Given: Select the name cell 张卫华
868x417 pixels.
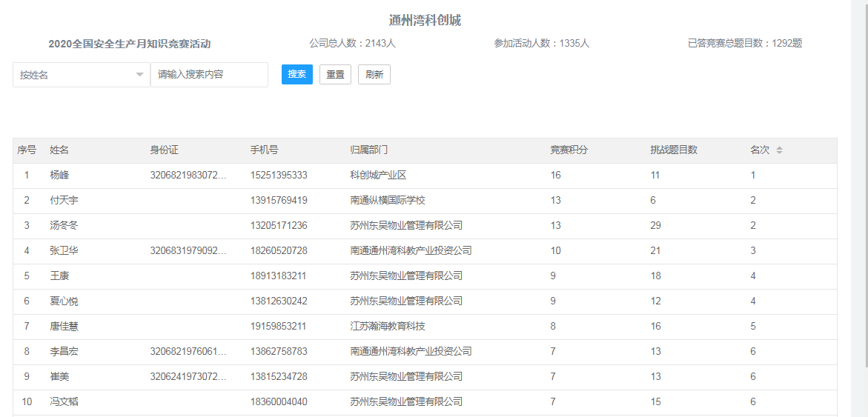Looking at the screenshot, I should pyautogui.click(x=64, y=251).
